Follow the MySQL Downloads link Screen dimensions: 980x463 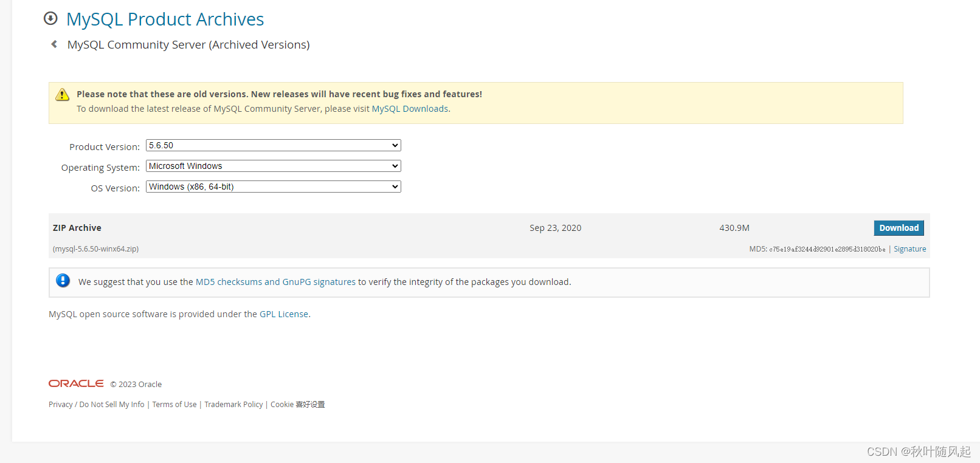click(x=410, y=109)
